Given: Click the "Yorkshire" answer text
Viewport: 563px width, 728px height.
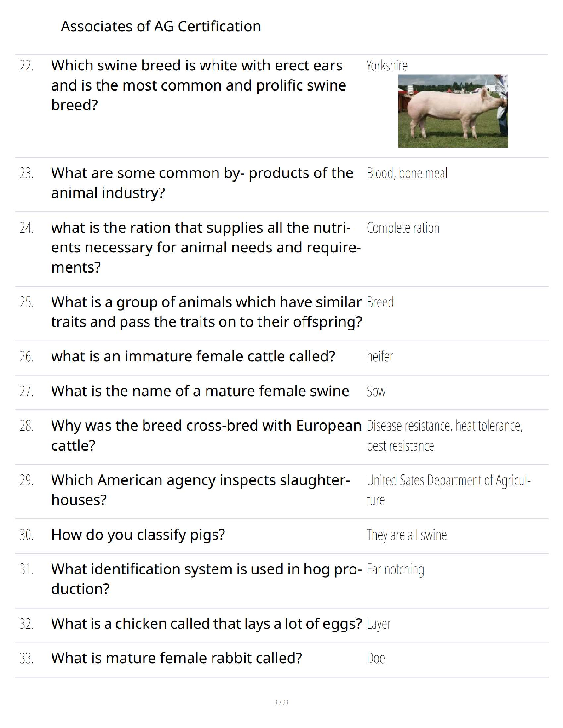Looking at the screenshot, I should tap(387, 66).
